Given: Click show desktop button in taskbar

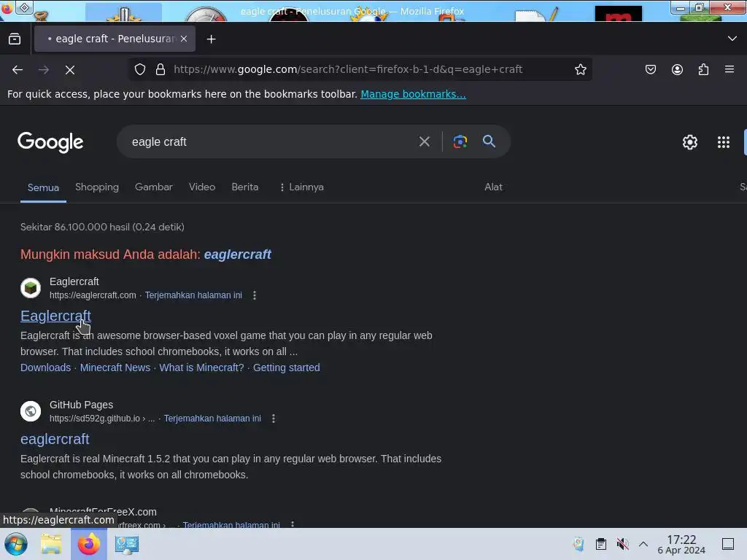Looking at the screenshot, I should (x=727, y=544).
